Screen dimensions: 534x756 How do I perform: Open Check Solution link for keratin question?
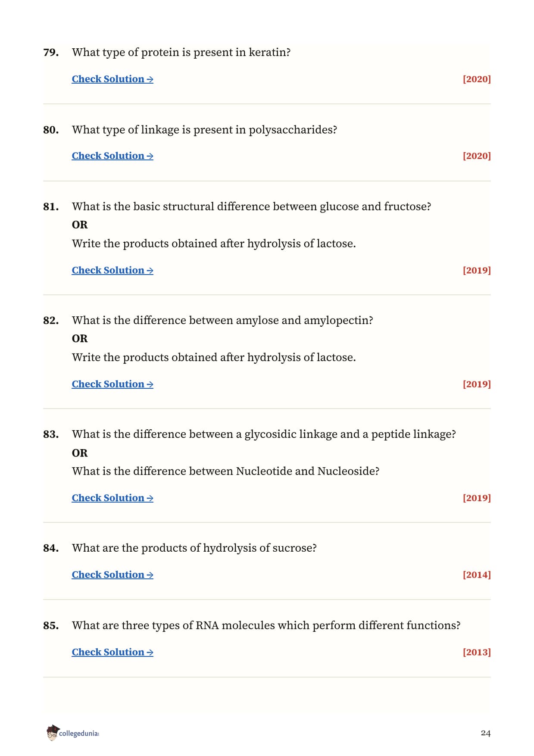(x=112, y=79)
